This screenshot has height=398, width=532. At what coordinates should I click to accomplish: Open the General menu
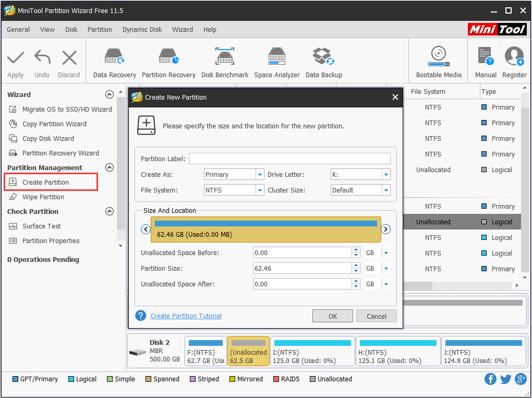tap(18, 30)
